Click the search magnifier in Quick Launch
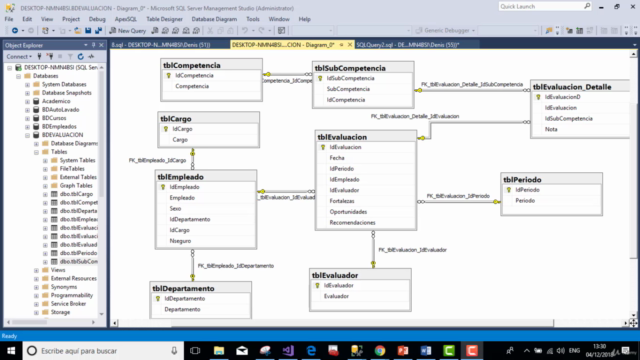 587,6
